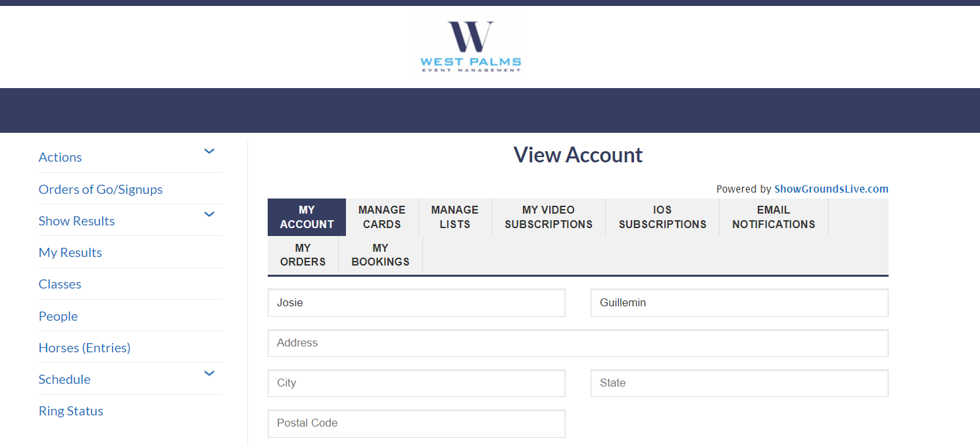Click the first name field containing Josie
Screen dimensions: 980x445
pos(416,303)
